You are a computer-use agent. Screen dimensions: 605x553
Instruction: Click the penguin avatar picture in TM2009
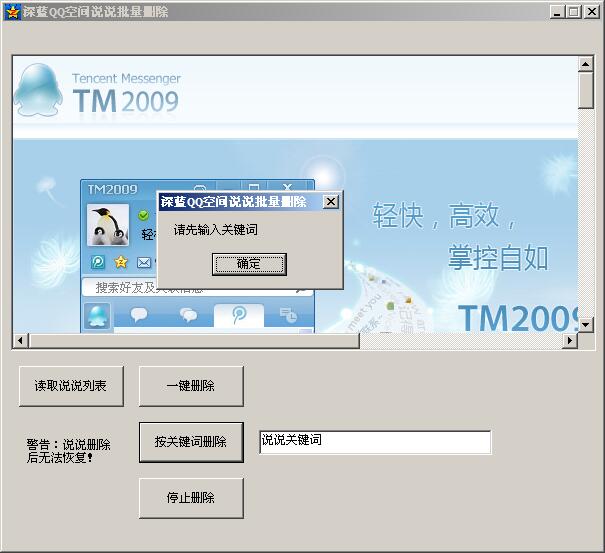pyautogui.click(x=108, y=225)
